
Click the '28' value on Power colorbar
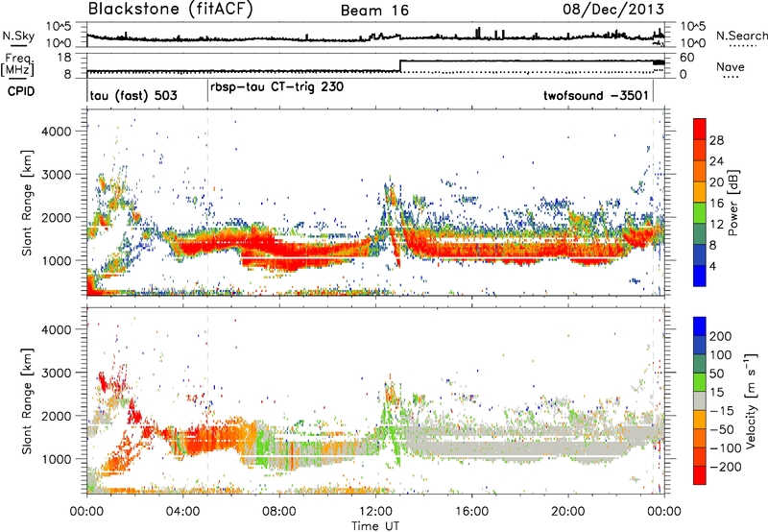pyautogui.click(x=716, y=140)
